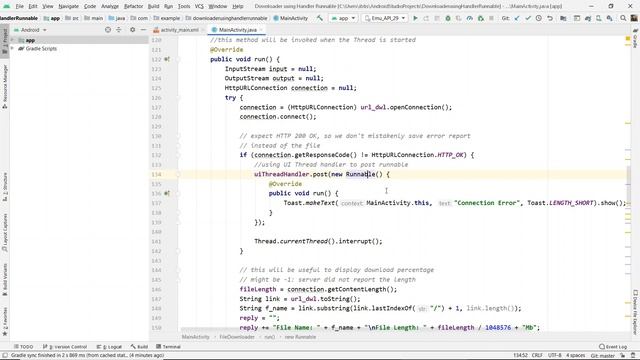Open the TODO tool window
This screenshot has width=640, height=360.
tap(23, 347)
